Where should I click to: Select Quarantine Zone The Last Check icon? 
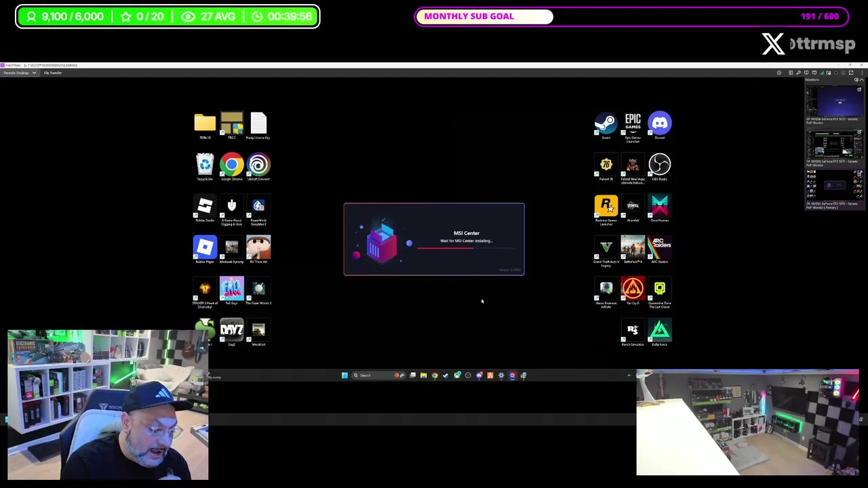[660, 293]
